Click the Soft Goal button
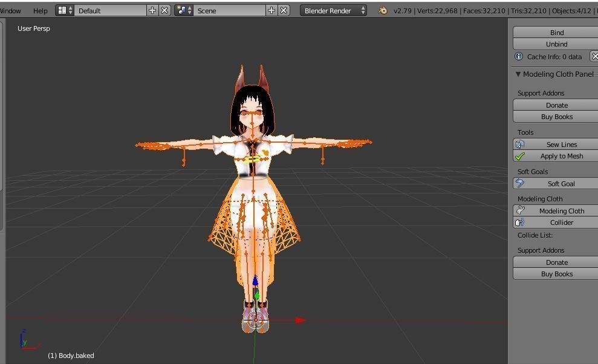This screenshot has height=364, width=598. [x=556, y=184]
